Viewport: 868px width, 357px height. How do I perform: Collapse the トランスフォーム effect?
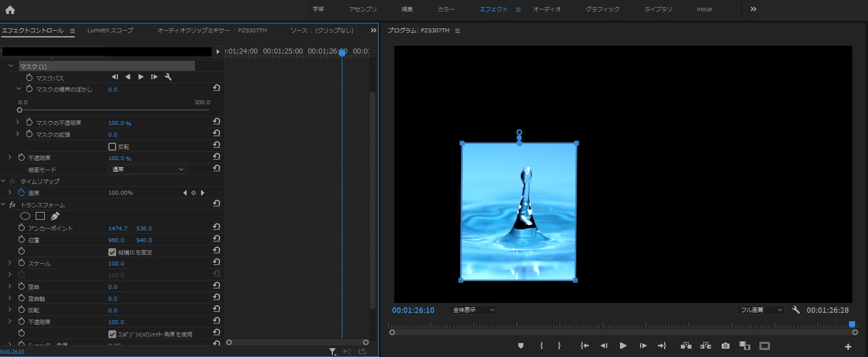pyautogui.click(x=3, y=204)
